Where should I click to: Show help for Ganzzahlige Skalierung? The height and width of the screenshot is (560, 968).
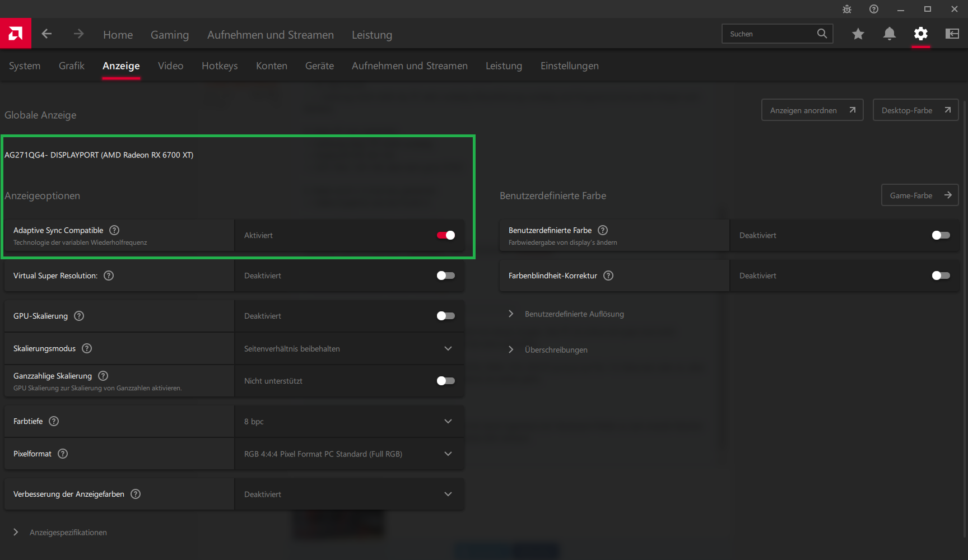[103, 376]
